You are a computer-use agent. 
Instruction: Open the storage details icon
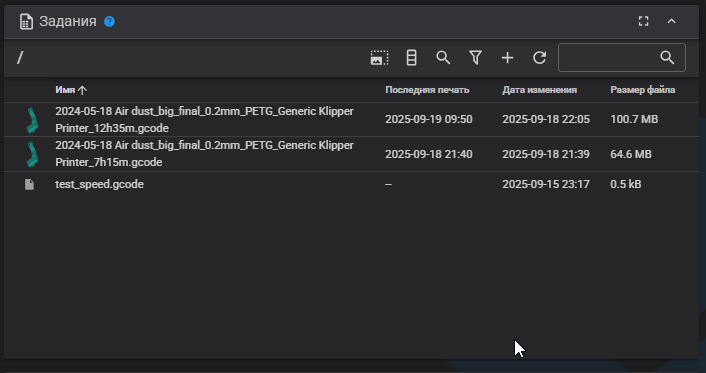pos(411,58)
